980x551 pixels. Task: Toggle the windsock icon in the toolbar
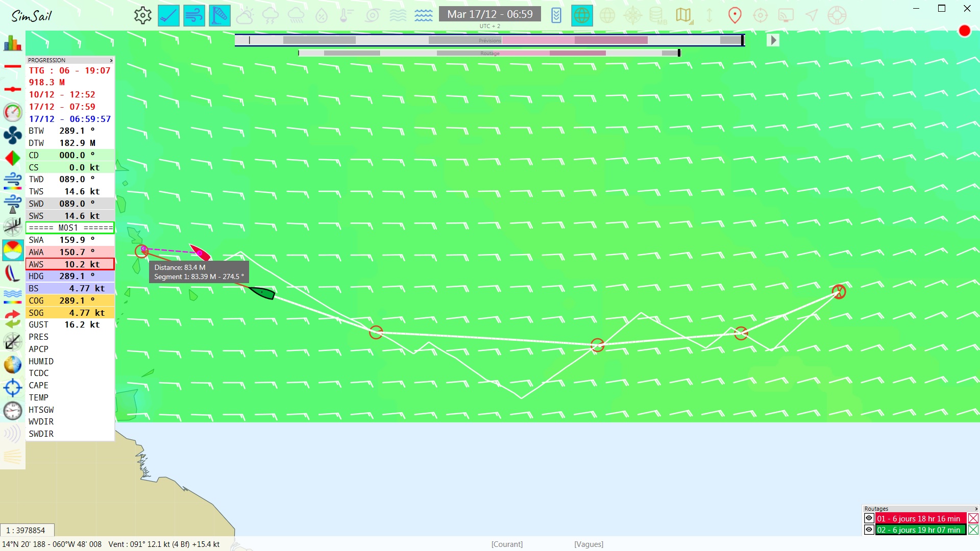pyautogui.click(x=219, y=15)
